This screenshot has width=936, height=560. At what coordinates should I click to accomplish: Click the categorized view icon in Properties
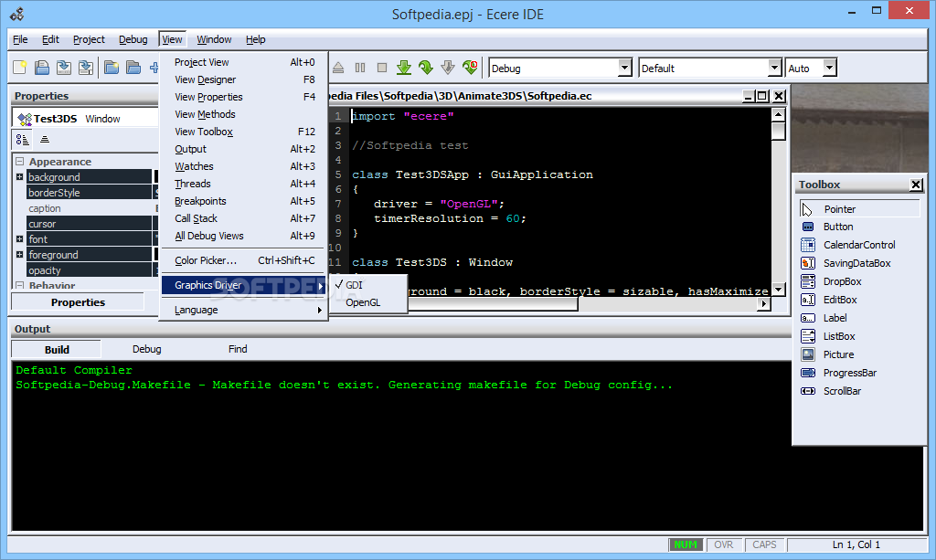(x=22, y=140)
